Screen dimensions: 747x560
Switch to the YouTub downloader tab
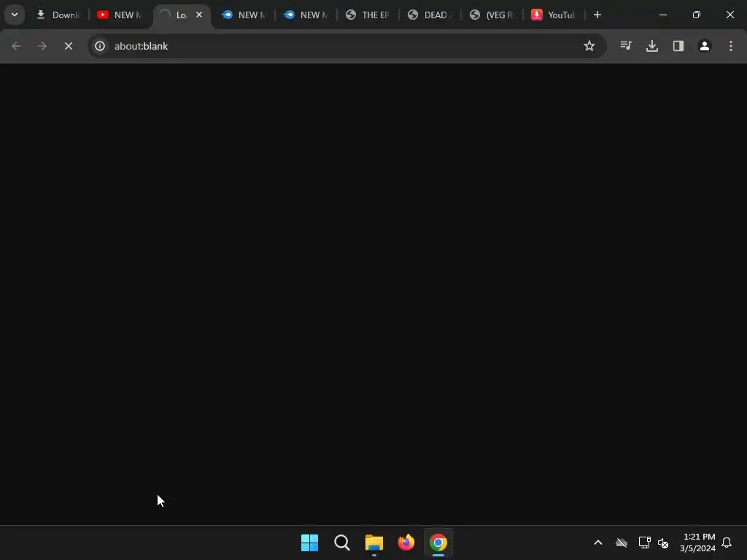pos(554,15)
